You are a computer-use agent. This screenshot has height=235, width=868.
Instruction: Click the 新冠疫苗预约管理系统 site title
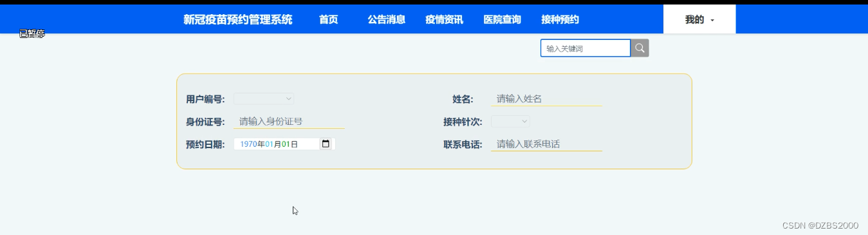click(238, 19)
